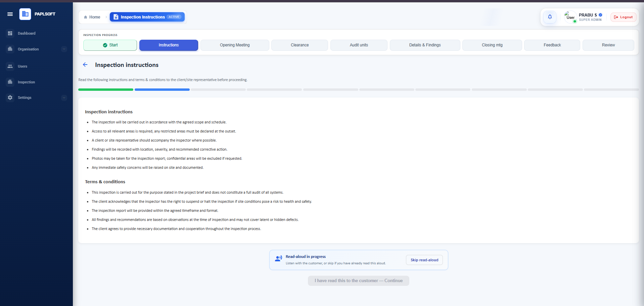Expand the Organisation submenu chevron

click(x=64, y=49)
